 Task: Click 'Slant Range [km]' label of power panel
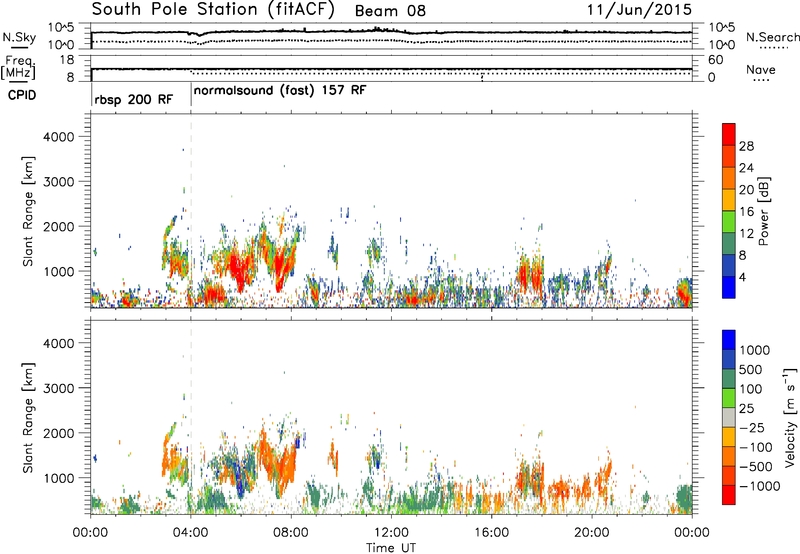28,211
